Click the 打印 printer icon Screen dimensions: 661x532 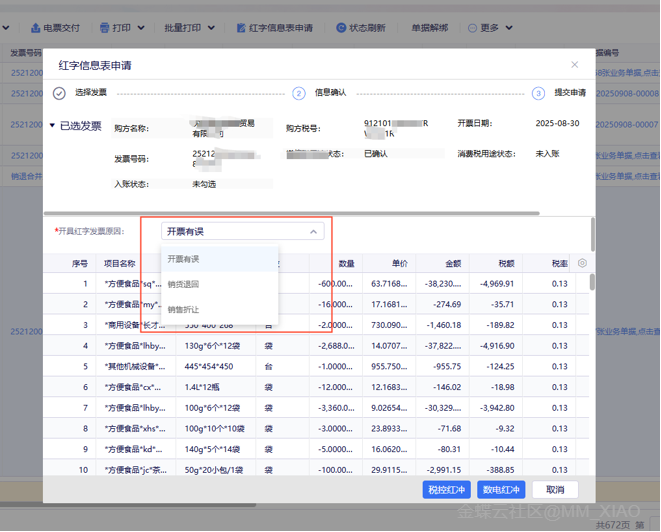click(x=105, y=28)
